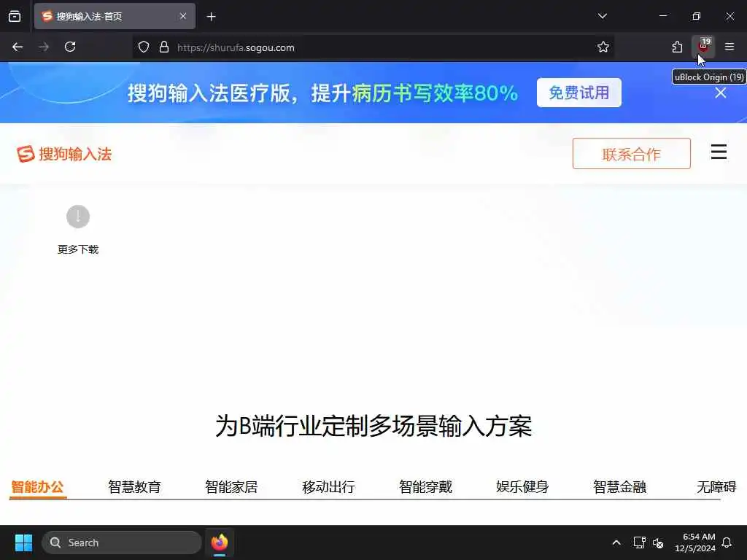747x560 pixels.
Task: Open the network status tray icon
Action: pyautogui.click(x=639, y=542)
